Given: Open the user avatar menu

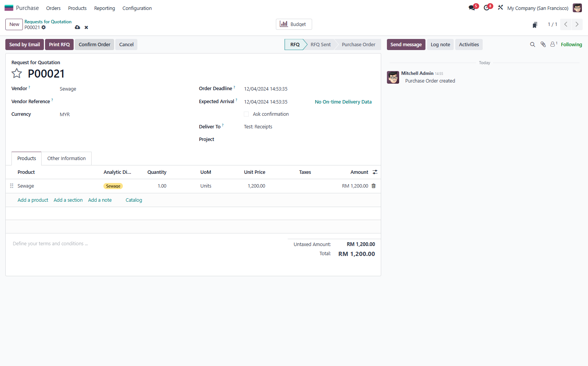Looking at the screenshot, I should [x=577, y=8].
